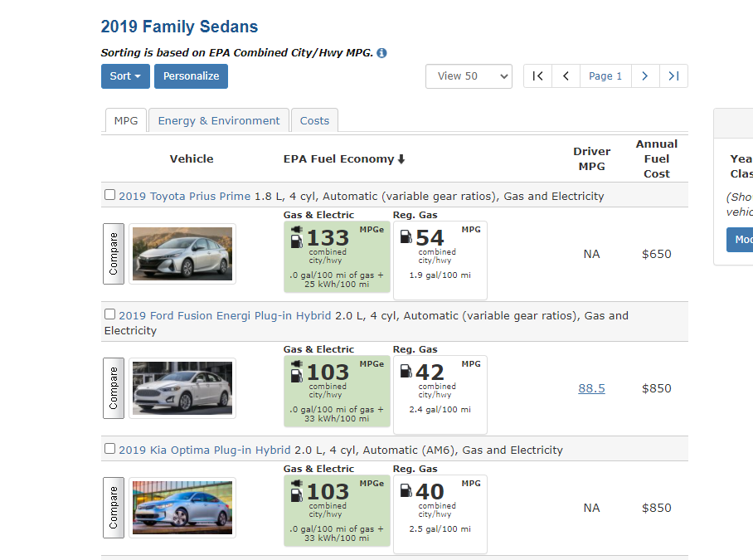Click Ford Fusion 42 MPG gas pump icon
This screenshot has height=560, width=753.
(x=406, y=371)
